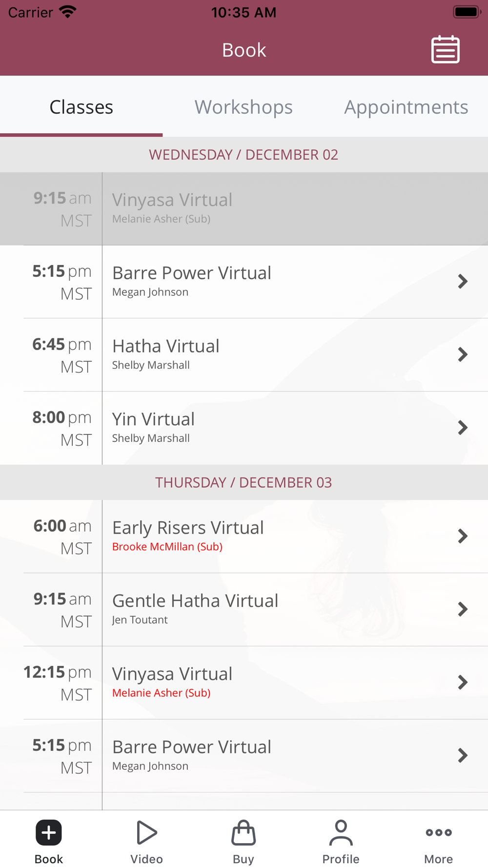Select the Classes tab

click(x=81, y=107)
